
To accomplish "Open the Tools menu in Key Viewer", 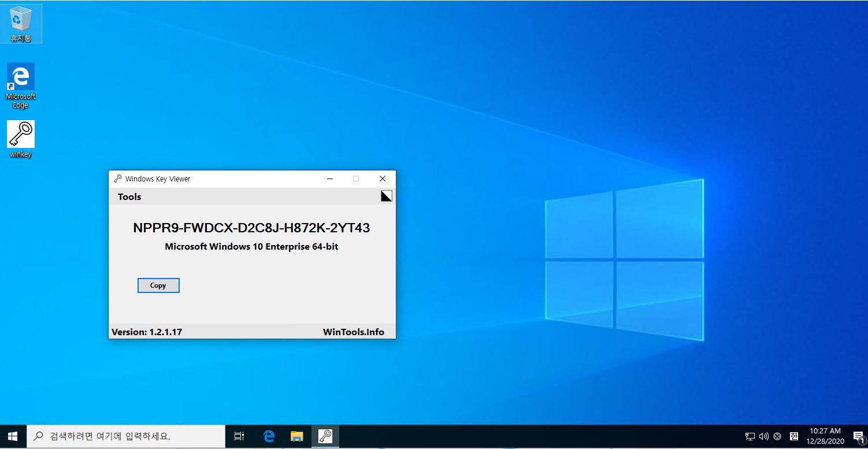I will (x=129, y=196).
